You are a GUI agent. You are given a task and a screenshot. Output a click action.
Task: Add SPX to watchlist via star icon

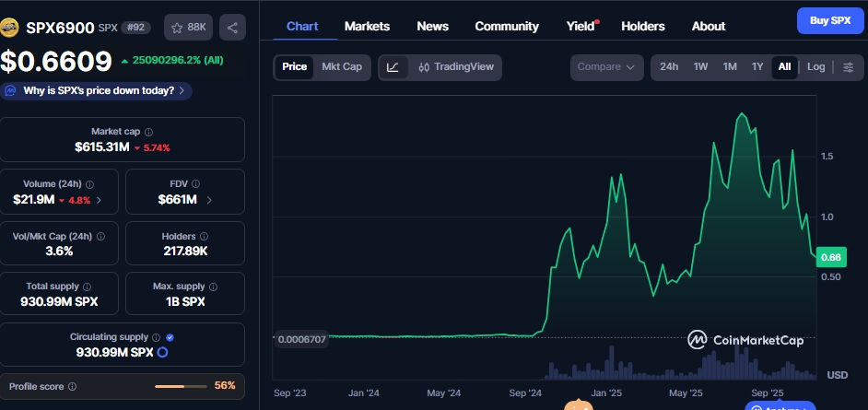tap(186, 28)
